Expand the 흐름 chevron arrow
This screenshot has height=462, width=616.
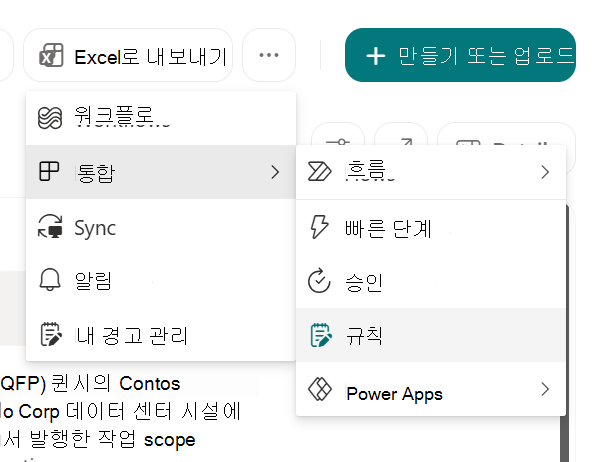[x=545, y=172]
